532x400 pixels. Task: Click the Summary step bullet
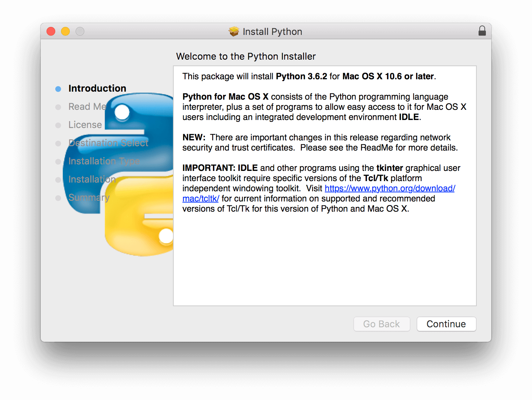[x=59, y=198]
